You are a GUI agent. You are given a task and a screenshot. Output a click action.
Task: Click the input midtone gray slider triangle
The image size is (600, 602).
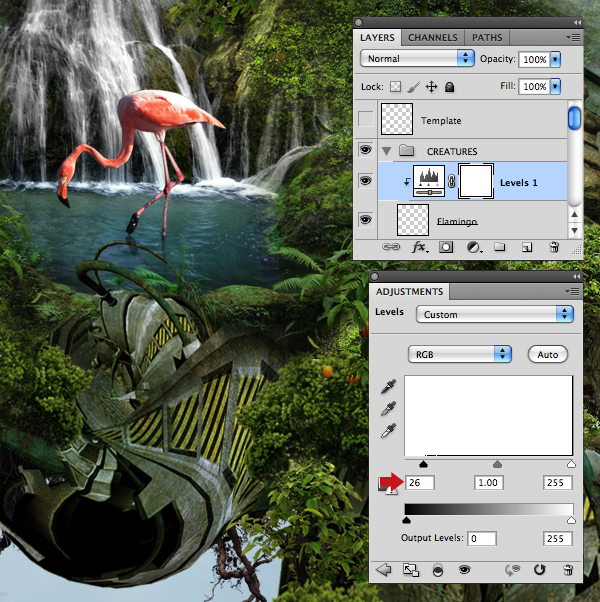pos(497,464)
